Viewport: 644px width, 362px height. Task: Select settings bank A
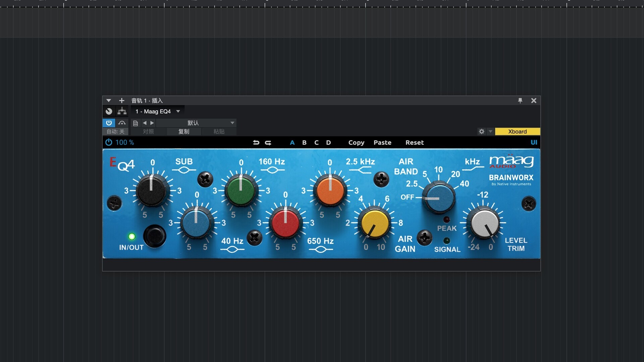pyautogui.click(x=292, y=142)
